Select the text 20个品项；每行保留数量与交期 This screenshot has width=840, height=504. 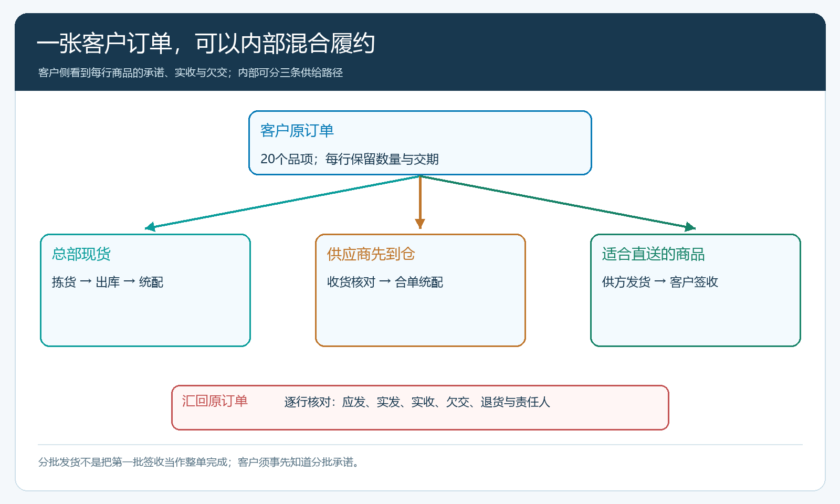(350, 159)
